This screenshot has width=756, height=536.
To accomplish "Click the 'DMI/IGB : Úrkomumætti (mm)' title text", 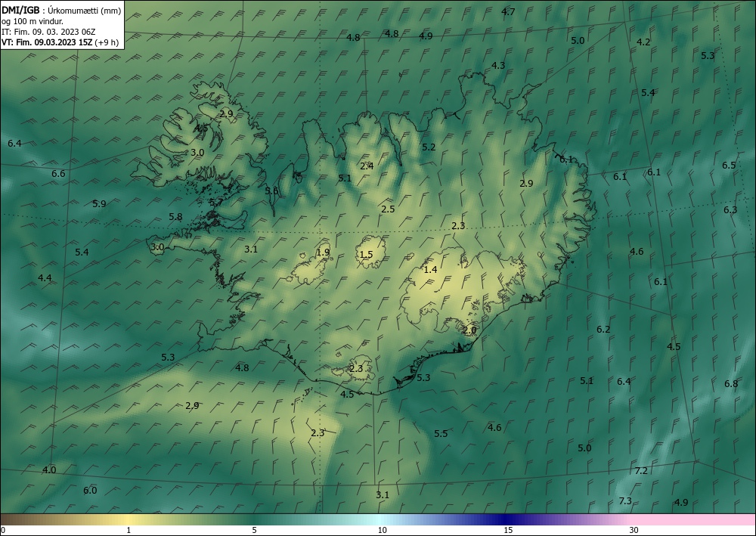I will (61, 11).
